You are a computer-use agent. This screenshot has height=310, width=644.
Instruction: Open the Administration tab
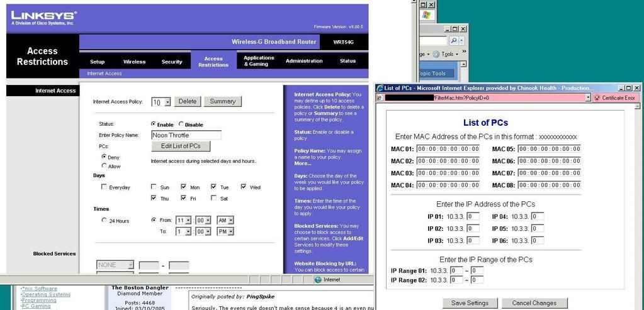click(304, 61)
